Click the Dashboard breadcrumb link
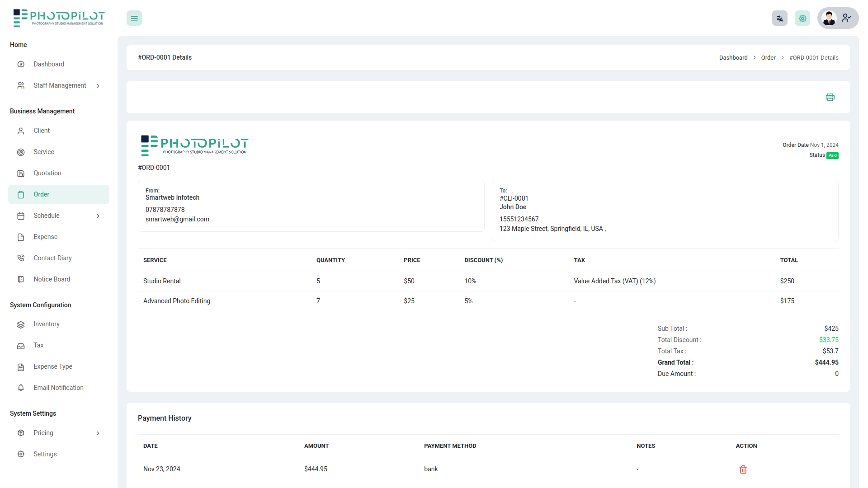The image size is (868, 488). 733,58
